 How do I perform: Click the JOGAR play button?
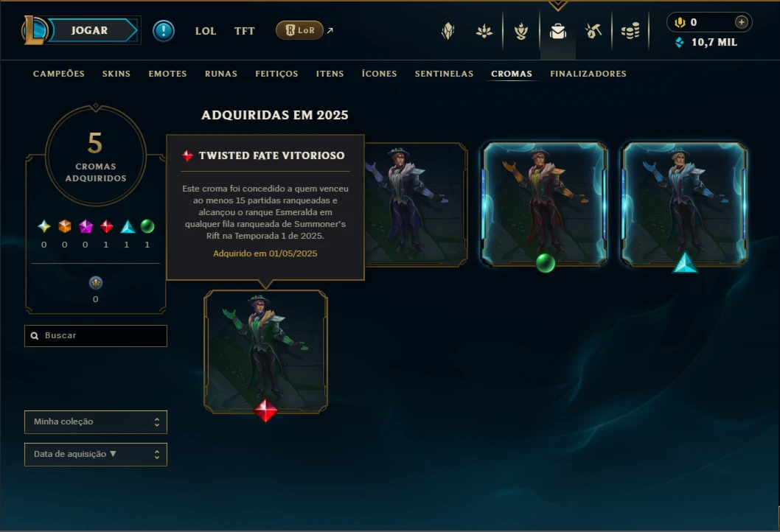tap(89, 30)
